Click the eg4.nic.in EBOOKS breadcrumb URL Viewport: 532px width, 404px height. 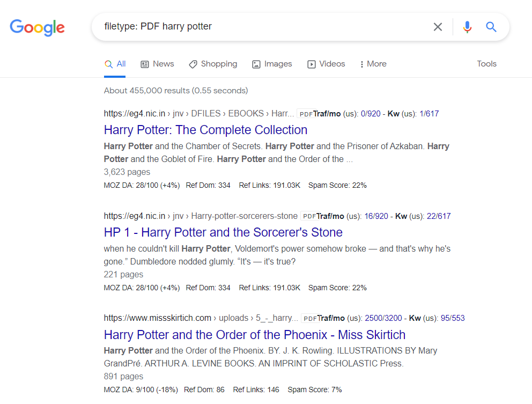point(199,113)
